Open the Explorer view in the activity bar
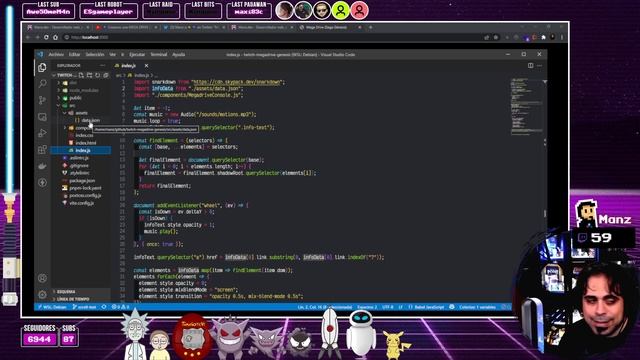The image size is (640, 360). pyautogui.click(x=42, y=67)
